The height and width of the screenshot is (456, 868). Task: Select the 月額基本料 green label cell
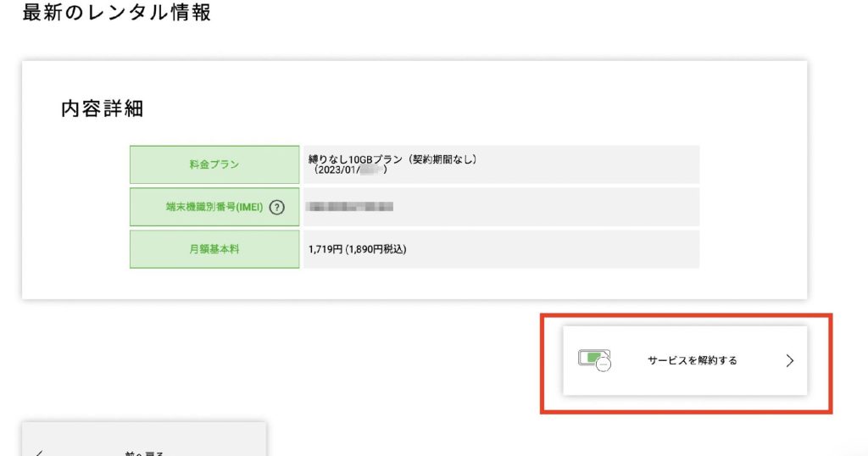tap(214, 249)
